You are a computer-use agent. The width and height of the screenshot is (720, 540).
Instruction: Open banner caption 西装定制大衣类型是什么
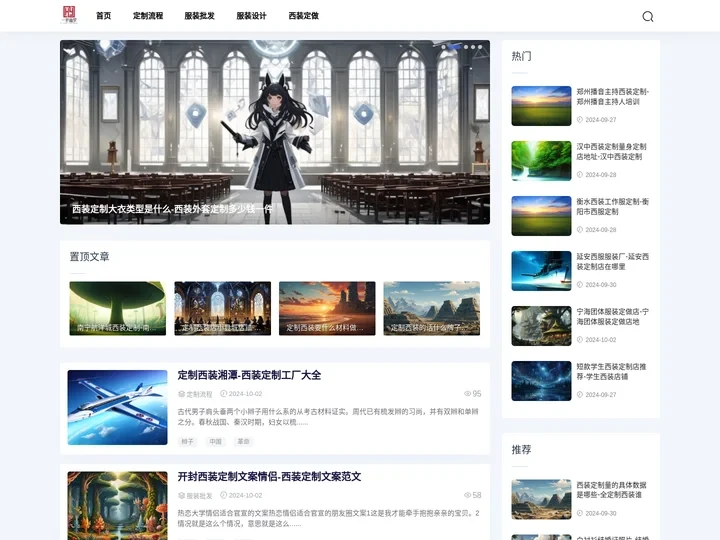tap(172, 209)
